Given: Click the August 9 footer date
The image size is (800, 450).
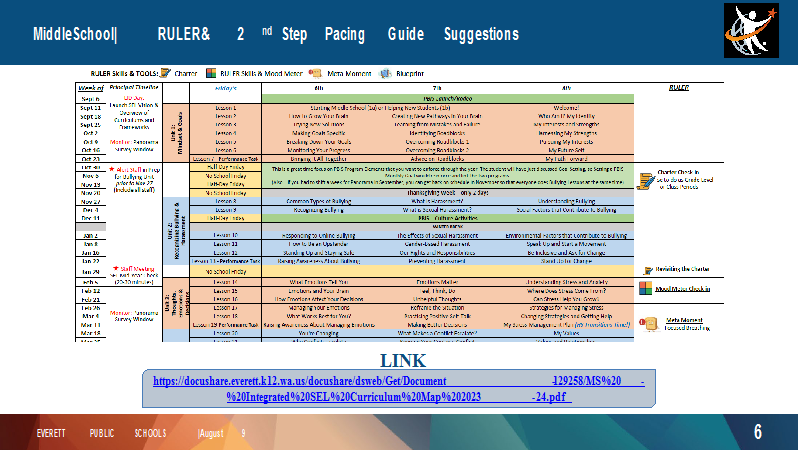Looking at the screenshot, I should [x=221, y=433].
